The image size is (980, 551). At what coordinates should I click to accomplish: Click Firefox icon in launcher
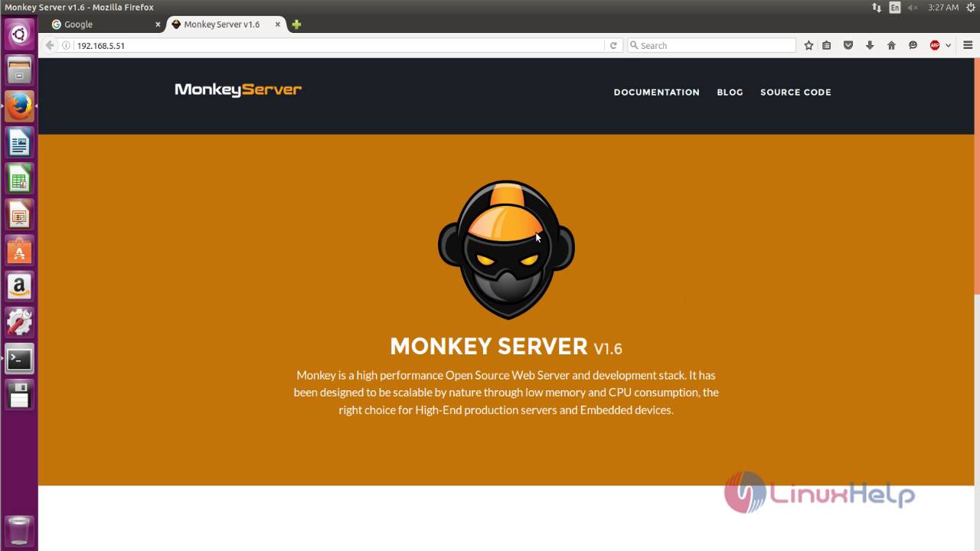(19, 106)
